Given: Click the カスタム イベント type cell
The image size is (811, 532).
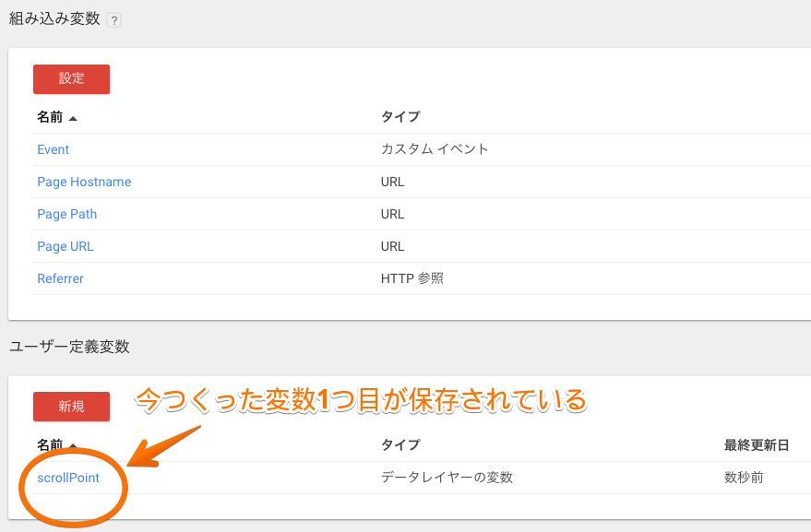Looking at the screenshot, I should tap(434, 149).
